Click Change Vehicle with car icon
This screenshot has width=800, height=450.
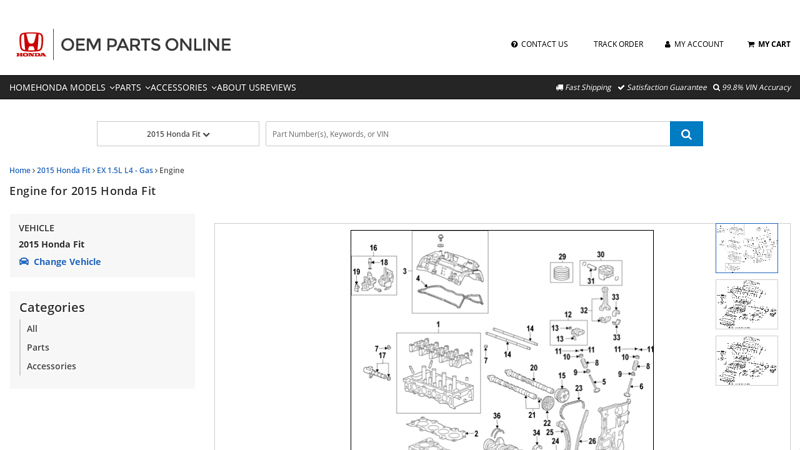tap(60, 262)
